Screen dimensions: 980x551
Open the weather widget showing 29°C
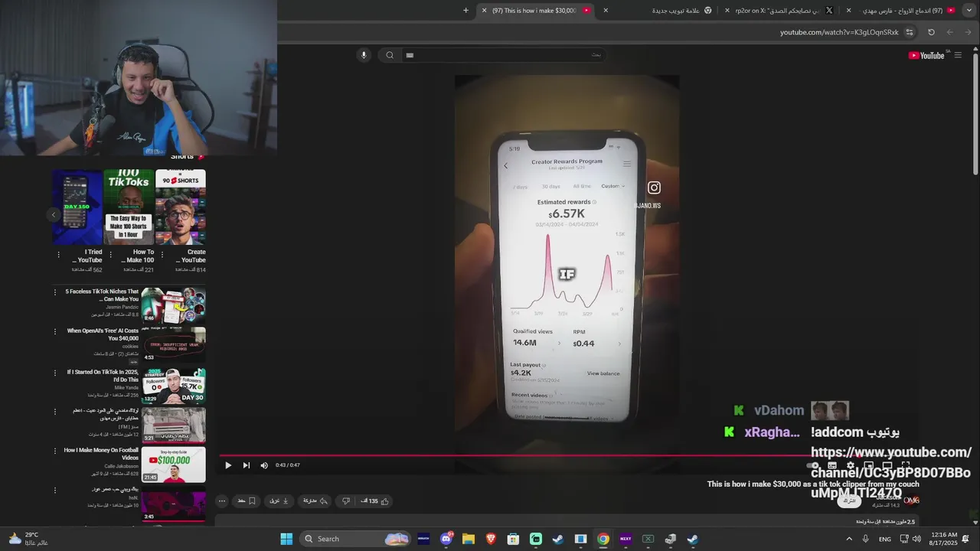coord(28,539)
